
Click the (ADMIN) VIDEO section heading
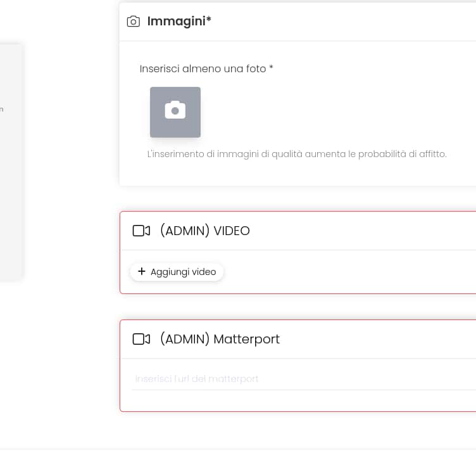(x=204, y=231)
